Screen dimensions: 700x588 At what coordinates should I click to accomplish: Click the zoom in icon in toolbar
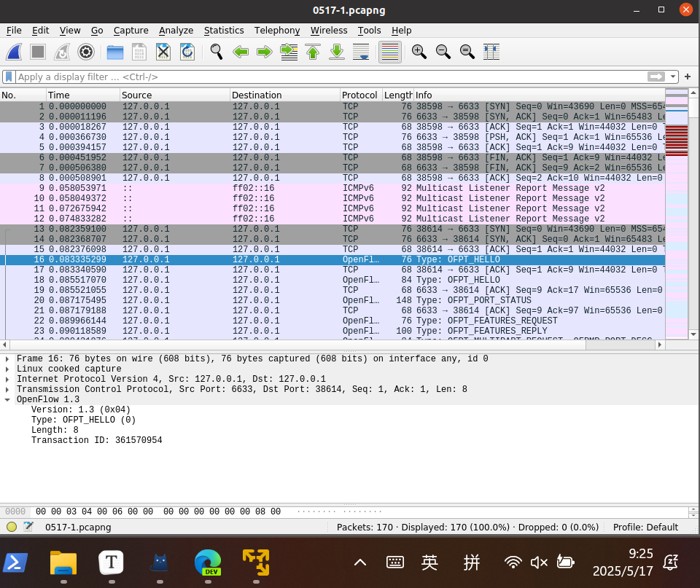tap(419, 52)
